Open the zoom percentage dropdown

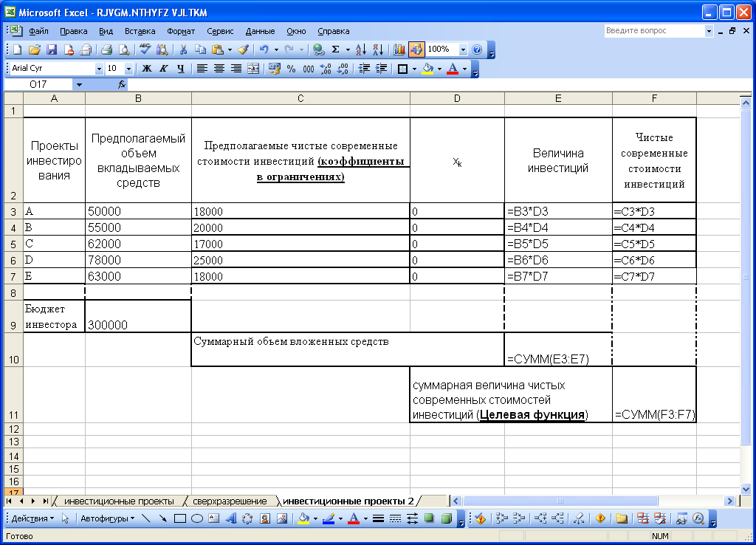click(463, 49)
